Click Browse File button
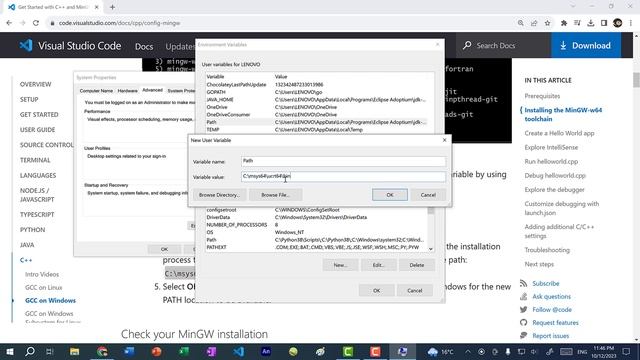 [x=276, y=195]
